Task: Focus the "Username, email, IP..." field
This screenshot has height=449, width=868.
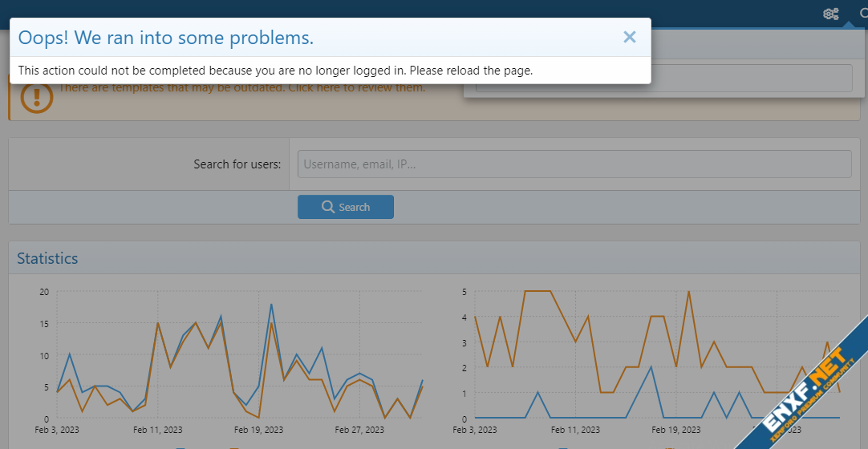Action: [574, 164]
